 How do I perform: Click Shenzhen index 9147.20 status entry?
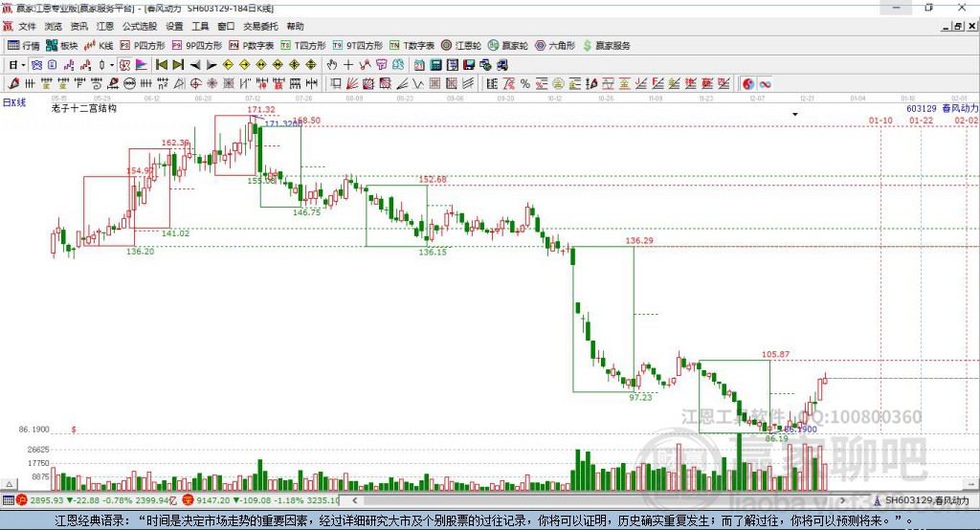pos(261,500)
